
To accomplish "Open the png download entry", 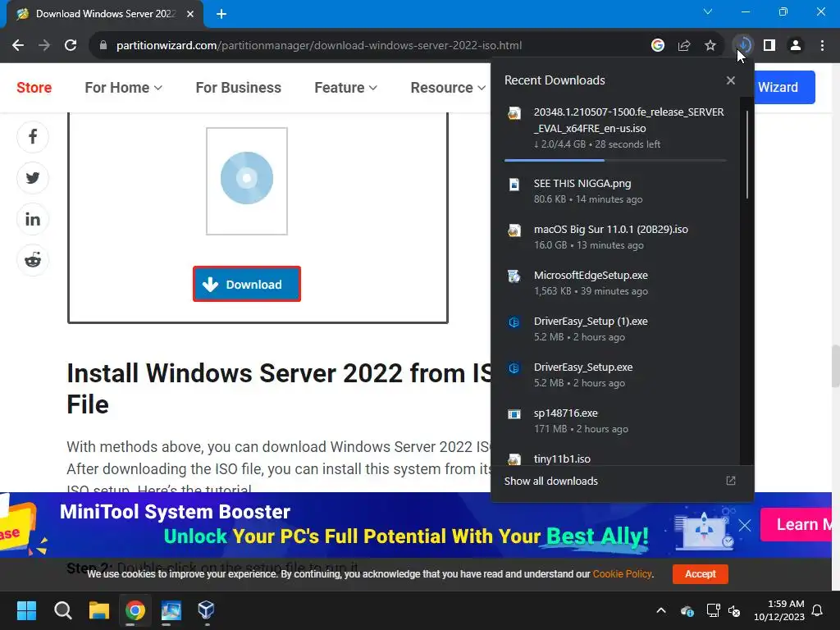I will [x=615, y=190].
